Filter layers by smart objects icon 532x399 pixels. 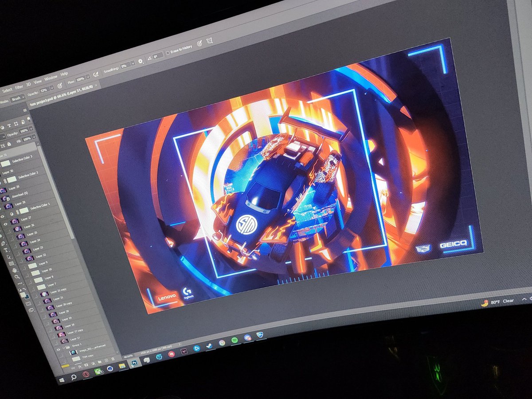[x=23, y=122]
